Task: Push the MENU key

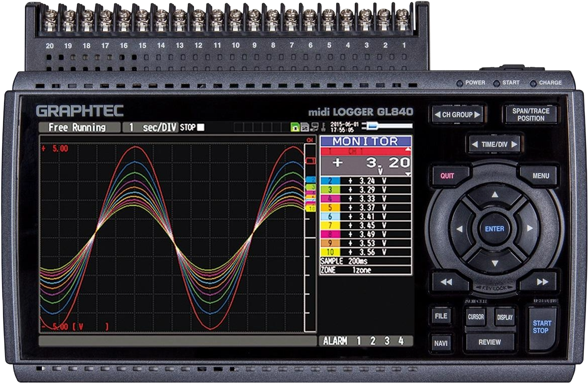Action: 540,176
